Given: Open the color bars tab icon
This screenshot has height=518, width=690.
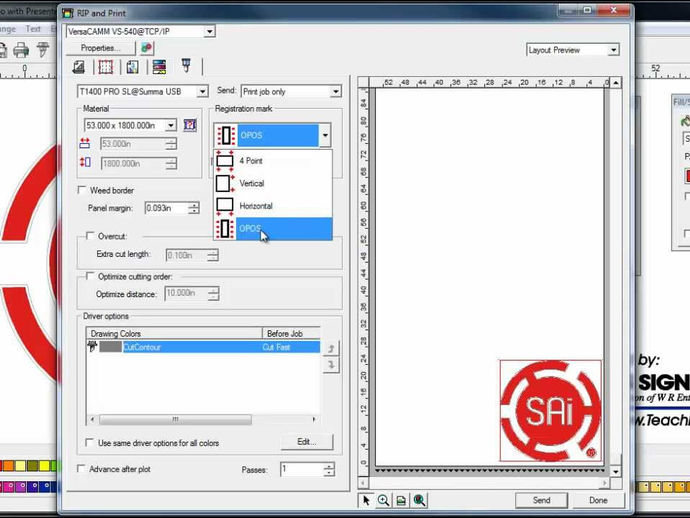Looking at the screenshot, I should [159, 67].
